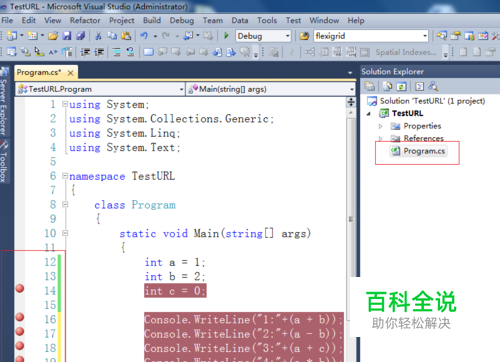Image resolution: width=500 pixels, height=362 pixels.
Task: Open the Window menu
Action: tap(324, 20)
